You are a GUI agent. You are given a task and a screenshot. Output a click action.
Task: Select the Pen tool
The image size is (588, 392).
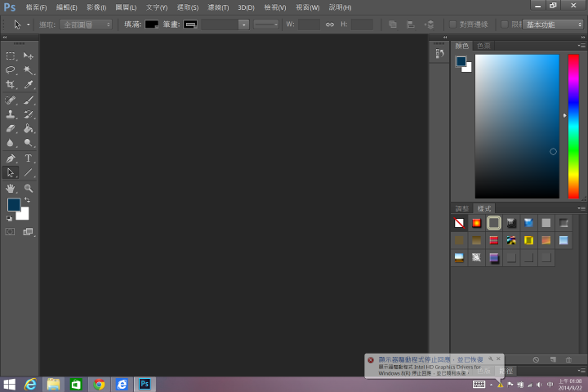(11, 158)
